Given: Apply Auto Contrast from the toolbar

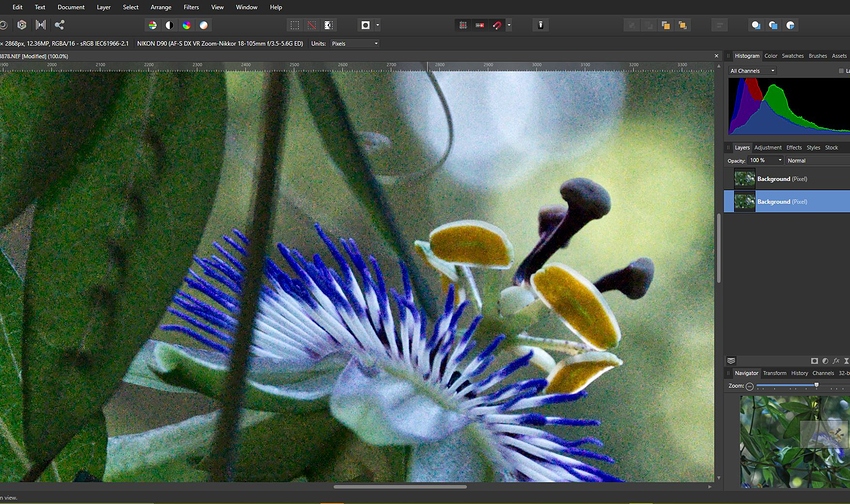Looking at the screenshot, I should click(169, 25).
